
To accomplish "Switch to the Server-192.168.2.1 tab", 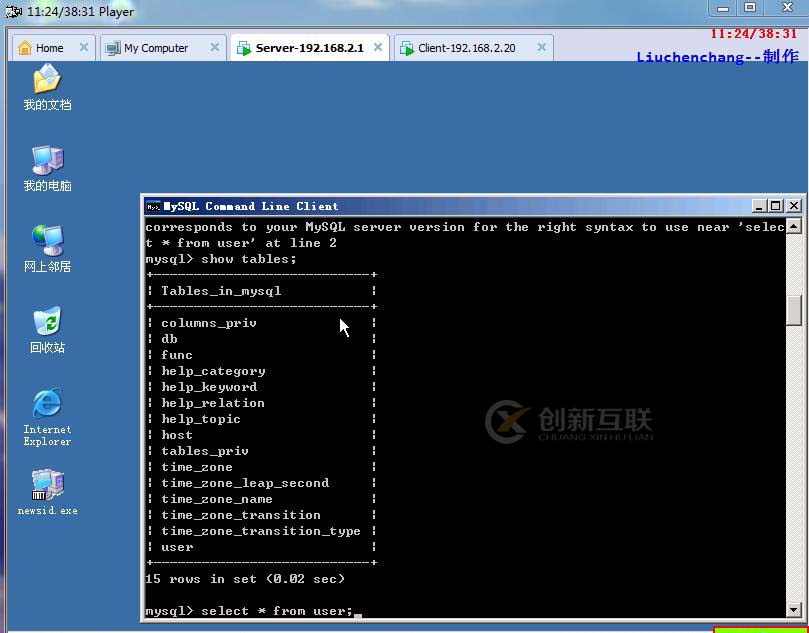I will click(310, 48).
